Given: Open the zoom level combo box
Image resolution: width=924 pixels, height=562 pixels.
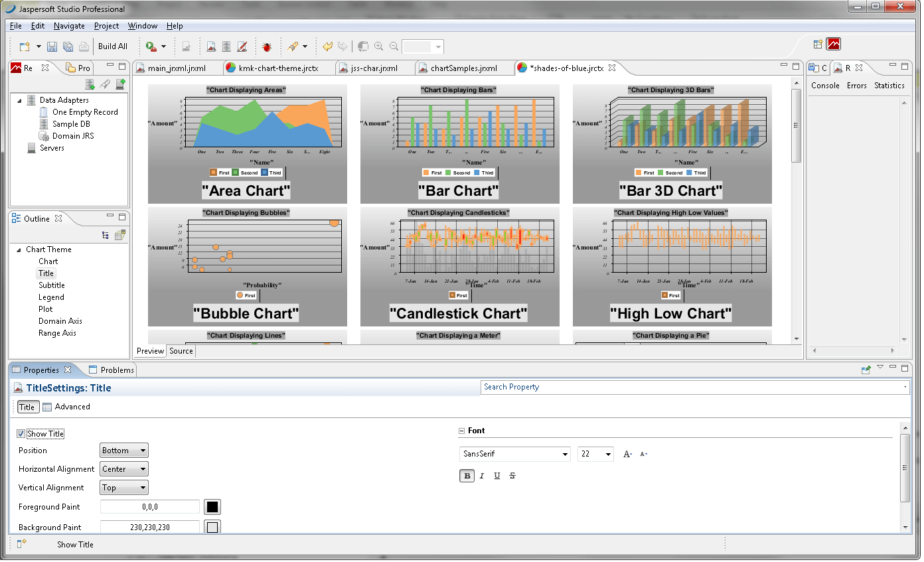Looking at the screenshot, I should point(423,46).
